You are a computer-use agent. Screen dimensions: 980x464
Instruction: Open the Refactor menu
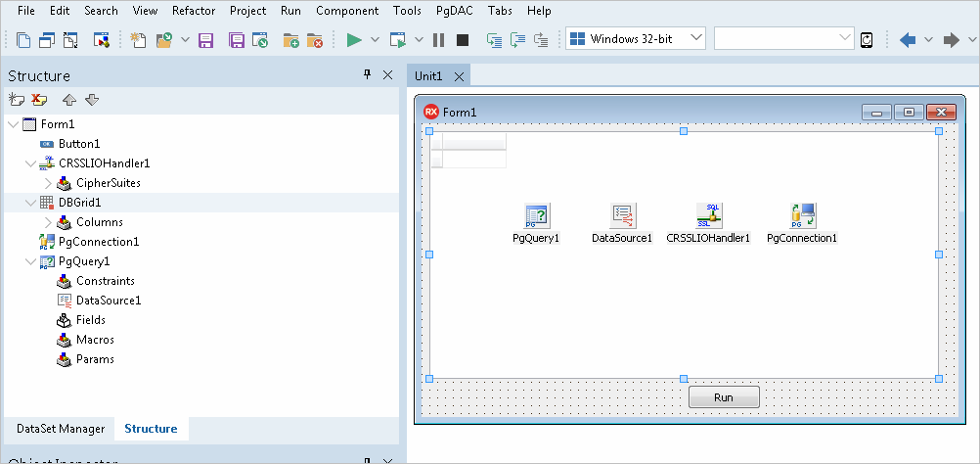pyautogui.click(x=194, y=11)
